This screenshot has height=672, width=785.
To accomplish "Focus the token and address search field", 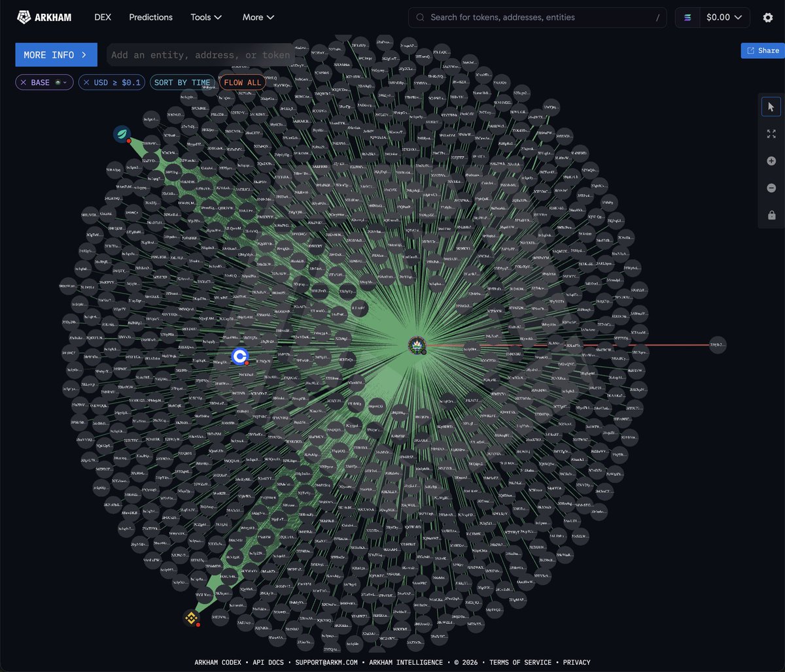I will tap(538, 18).
